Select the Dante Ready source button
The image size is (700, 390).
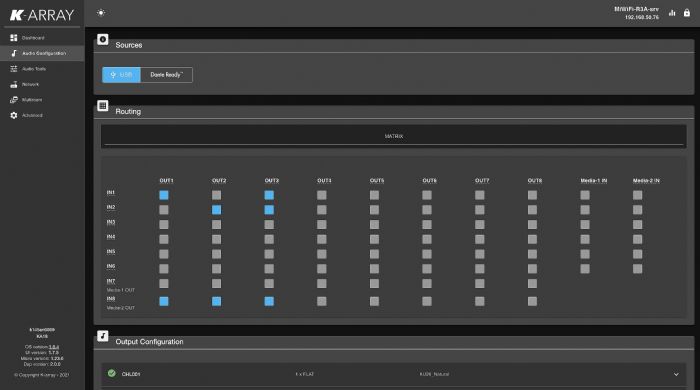[167, 75]
